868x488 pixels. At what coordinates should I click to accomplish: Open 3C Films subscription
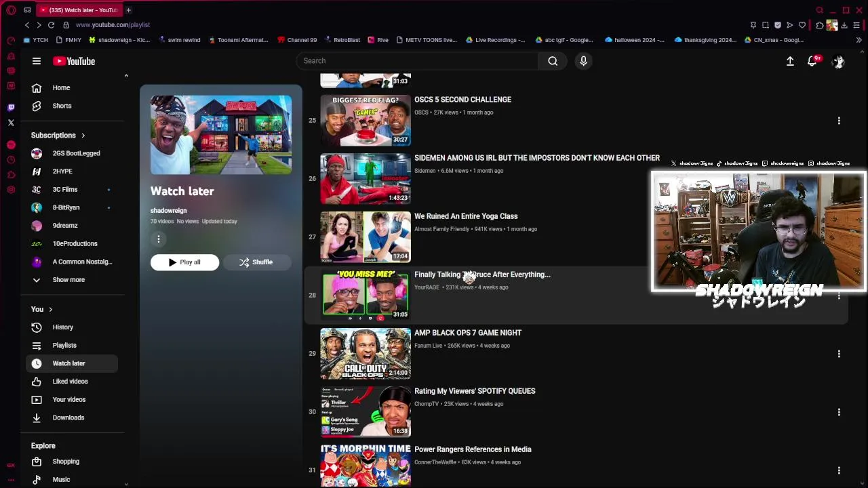pyautogui.click(x=72, y=190)
